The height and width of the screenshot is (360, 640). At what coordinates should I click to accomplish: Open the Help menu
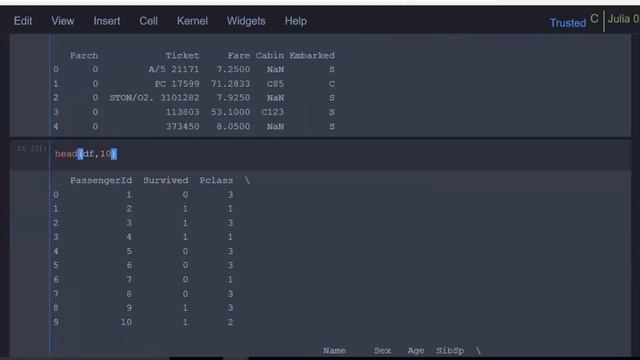pos(296,21)
